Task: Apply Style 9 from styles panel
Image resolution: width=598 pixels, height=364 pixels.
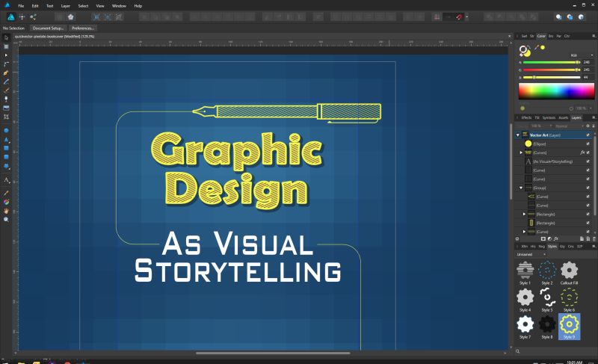Action: (569, 327)
